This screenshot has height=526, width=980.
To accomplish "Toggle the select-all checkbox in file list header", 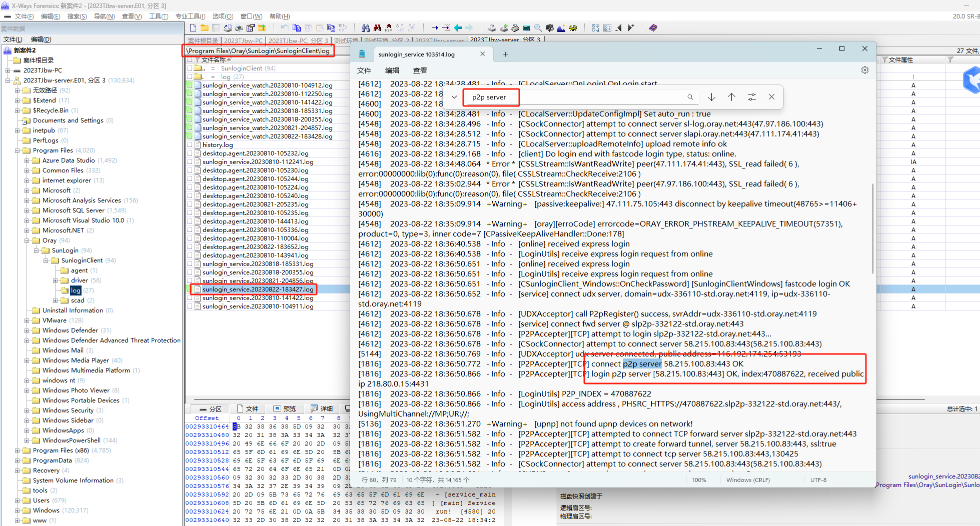I will click(190, 60).
